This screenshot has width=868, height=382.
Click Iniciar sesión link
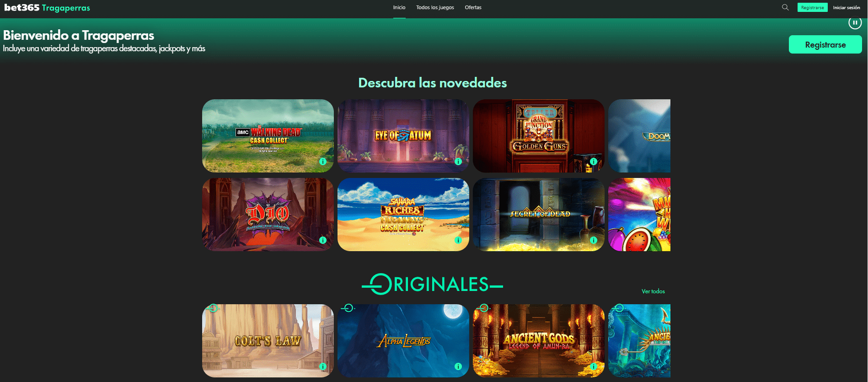point(847,7)
